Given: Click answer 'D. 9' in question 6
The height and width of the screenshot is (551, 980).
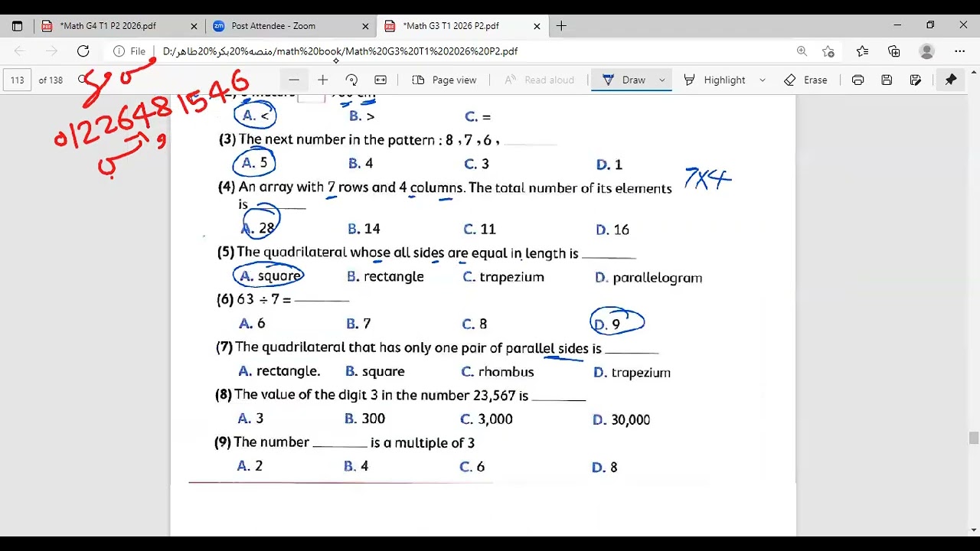Looking at the screenshot, I should 607,324.
